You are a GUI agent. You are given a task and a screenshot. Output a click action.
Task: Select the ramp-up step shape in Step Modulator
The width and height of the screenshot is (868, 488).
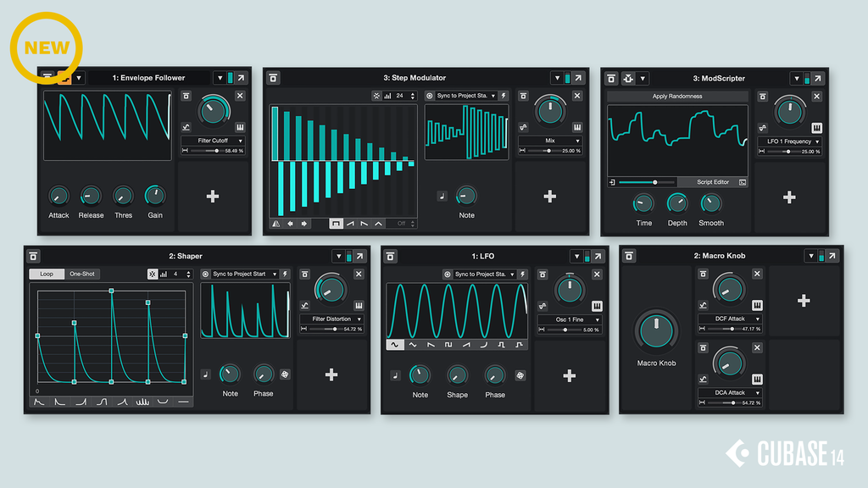tap(350, 224)
